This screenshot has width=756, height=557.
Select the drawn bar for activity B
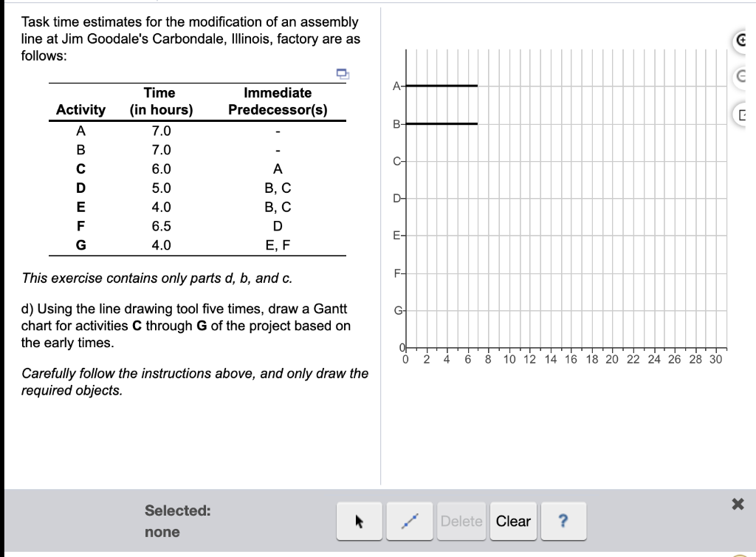(x=443, y=123)
